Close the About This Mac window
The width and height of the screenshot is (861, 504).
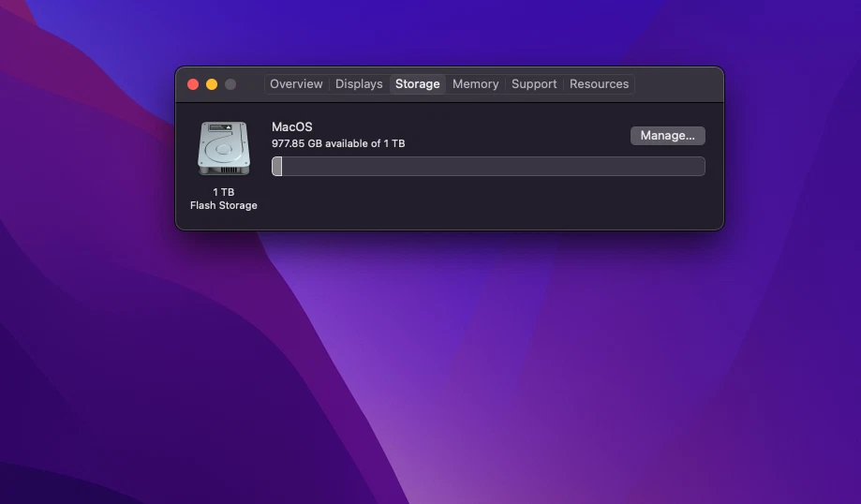(x=193, y=84)
